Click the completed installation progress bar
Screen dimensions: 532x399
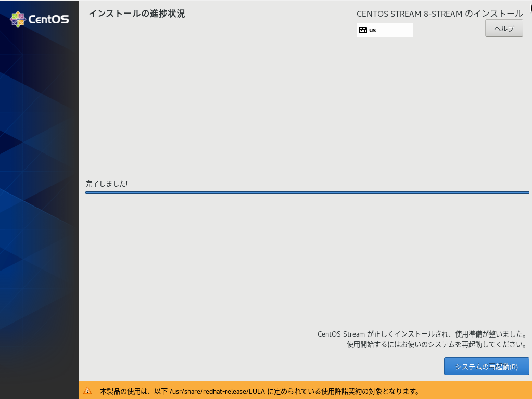[x=307, y=192]
